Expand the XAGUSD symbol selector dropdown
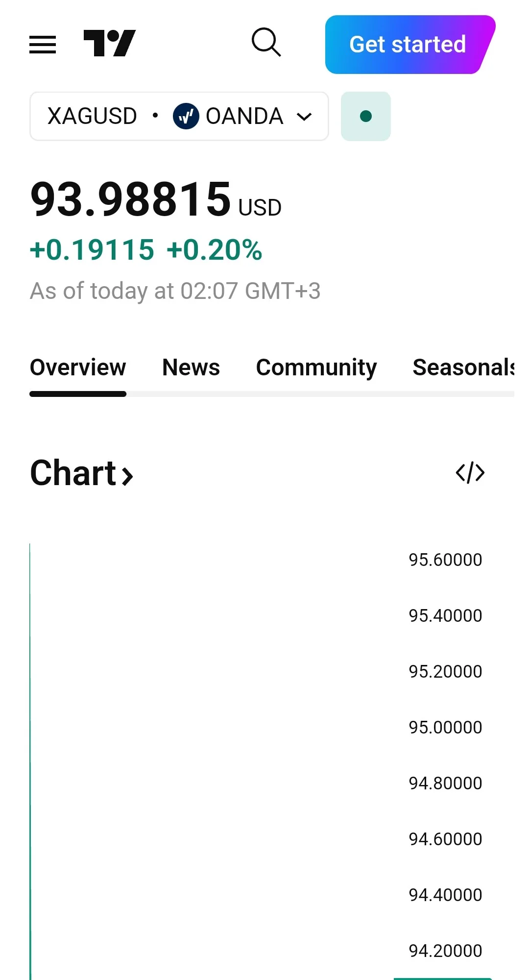The image size is (529, 980). pos(179,116)
